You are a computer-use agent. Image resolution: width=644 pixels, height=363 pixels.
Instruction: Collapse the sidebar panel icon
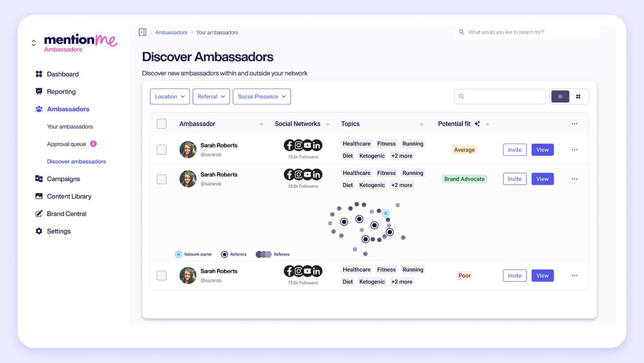point(142,32)
